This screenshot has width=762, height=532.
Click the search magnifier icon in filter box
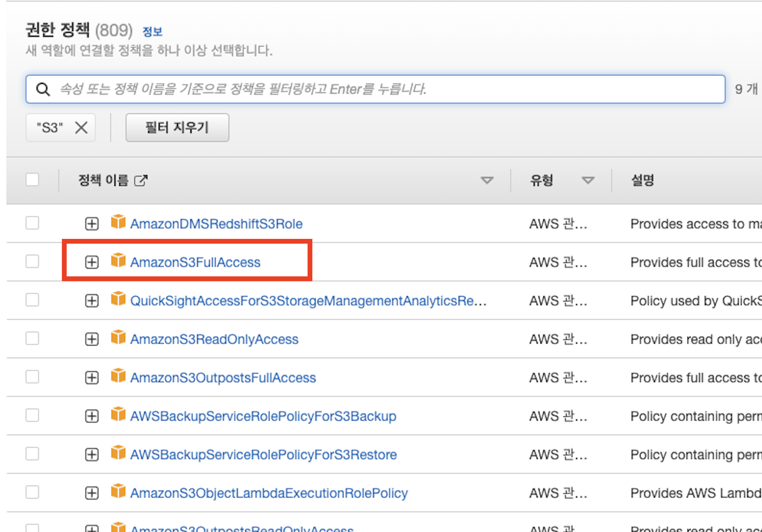pos(43,90)
